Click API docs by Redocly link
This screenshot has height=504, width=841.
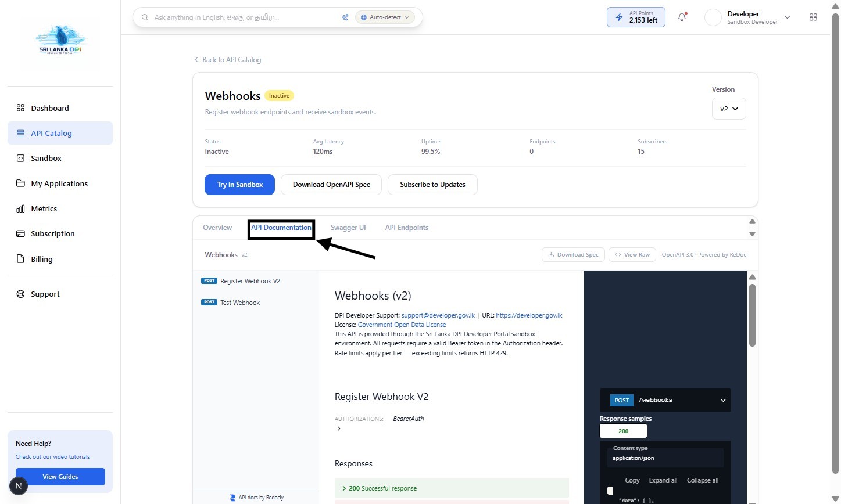[x=256, y=498]
